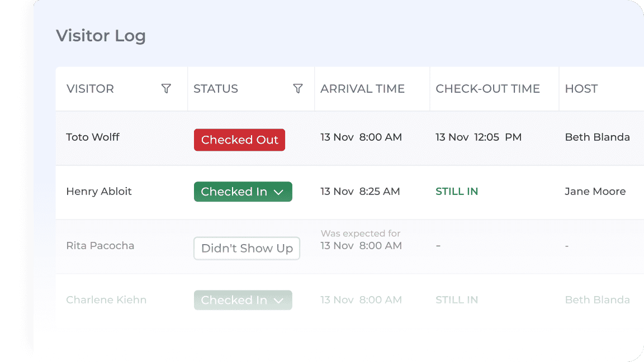Click host Jane Moore in Henry's row
Screen dimensions: 644x362
coord(595,191)
